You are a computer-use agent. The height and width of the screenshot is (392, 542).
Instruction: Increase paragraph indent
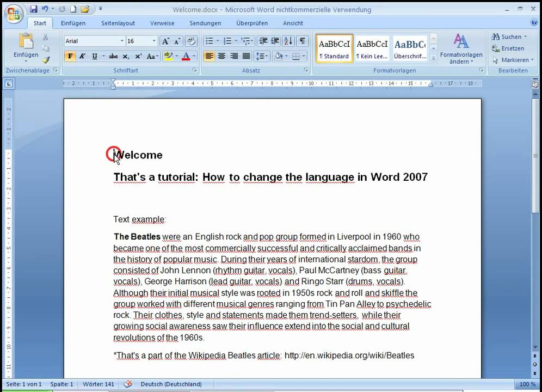click(x=275, y=41)
